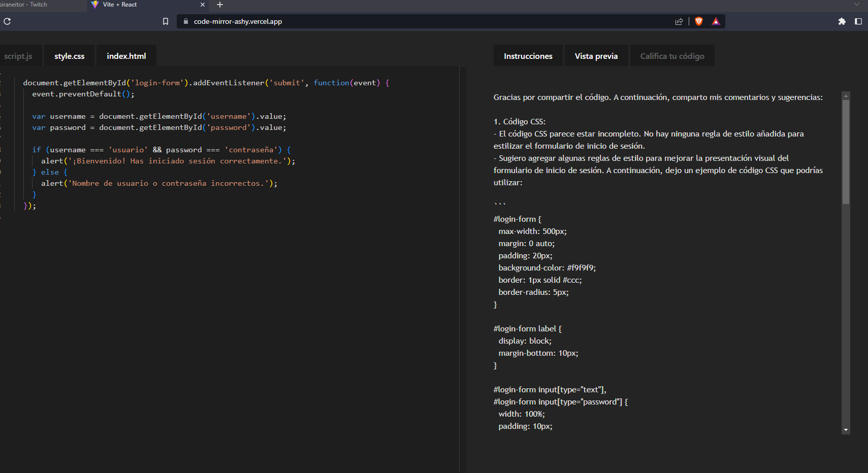This screenshot has width=868, height=473.
Task: Click the '} else {' code line
Action: click(50, 172)
